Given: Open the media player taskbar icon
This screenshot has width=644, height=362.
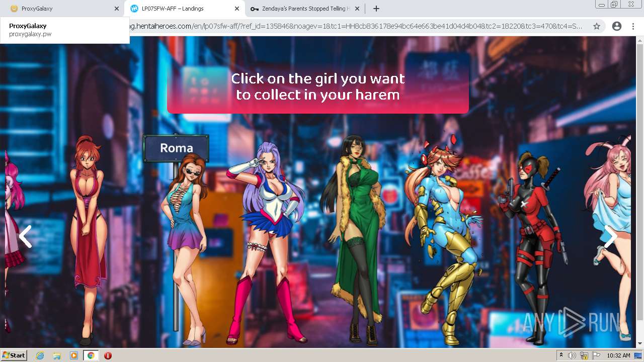Looking at the screenshot, I should 74,355.
